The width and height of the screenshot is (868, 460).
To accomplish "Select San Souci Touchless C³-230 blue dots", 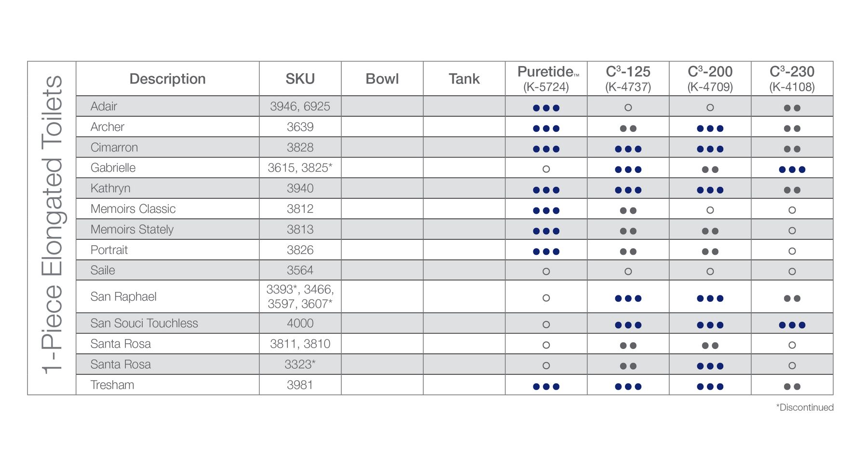I will (792, 325).
